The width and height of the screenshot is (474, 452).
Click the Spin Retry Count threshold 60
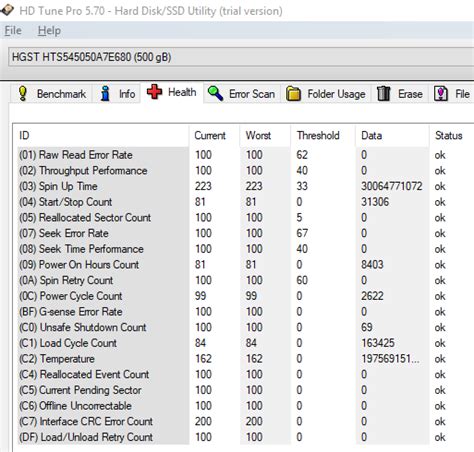[x=302, y=280]
